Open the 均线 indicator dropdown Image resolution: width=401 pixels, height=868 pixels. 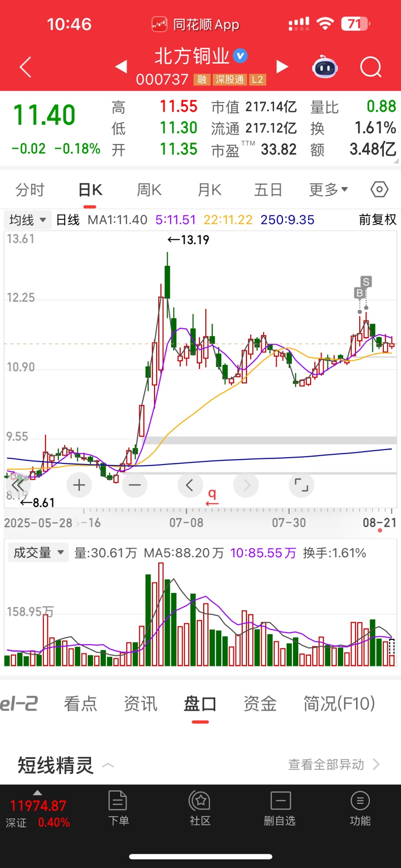tap(28, 220)
